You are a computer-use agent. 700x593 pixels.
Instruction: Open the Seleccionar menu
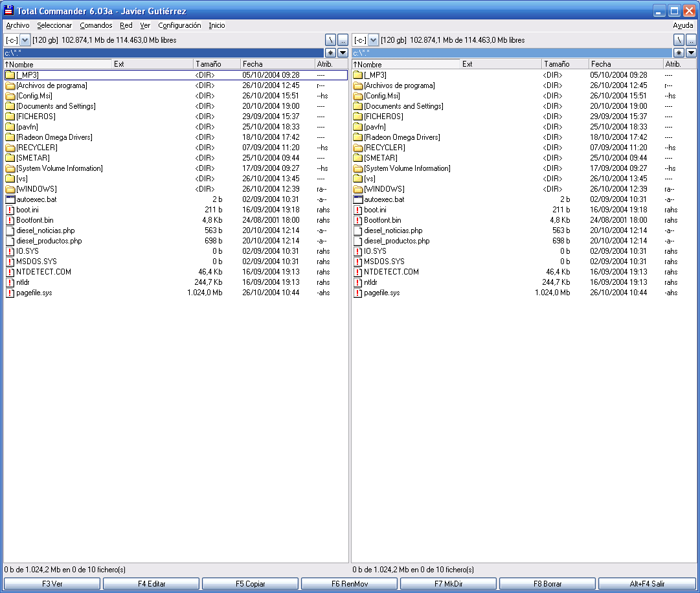54,25
